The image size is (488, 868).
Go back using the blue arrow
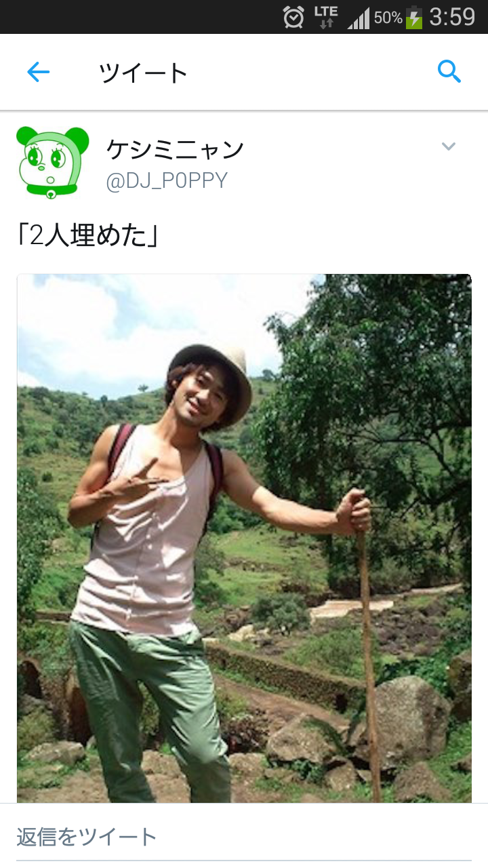click(38, 72)
